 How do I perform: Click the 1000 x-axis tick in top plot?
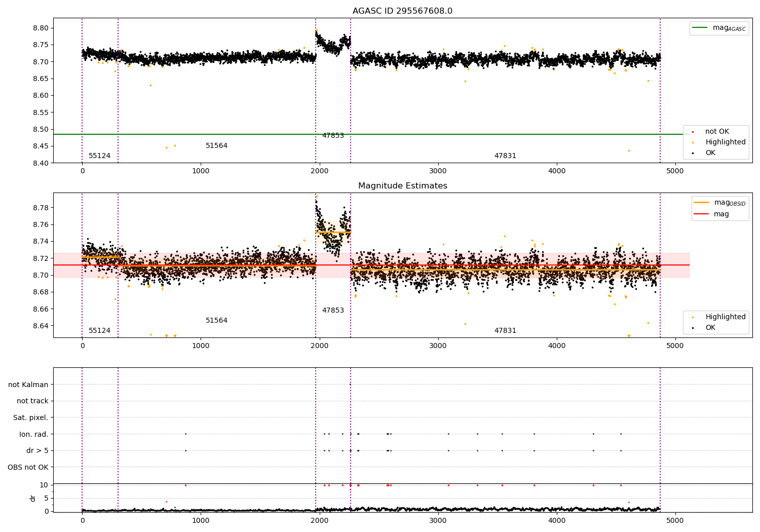point(201,172)
